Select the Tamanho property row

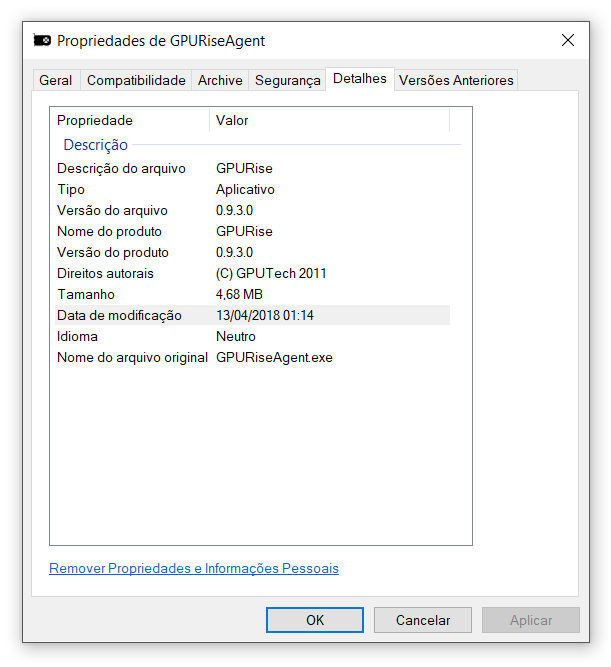coord(252,294)
